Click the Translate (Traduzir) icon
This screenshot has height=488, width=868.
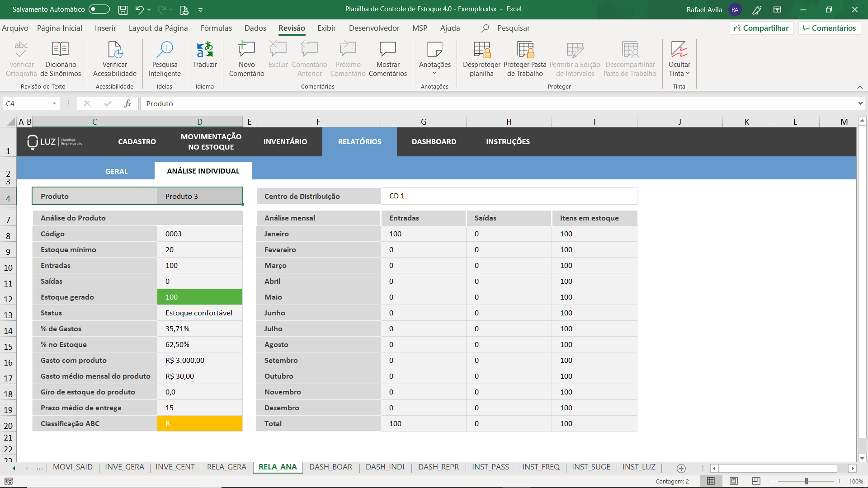pyautogui.click(x=205, y=50)
